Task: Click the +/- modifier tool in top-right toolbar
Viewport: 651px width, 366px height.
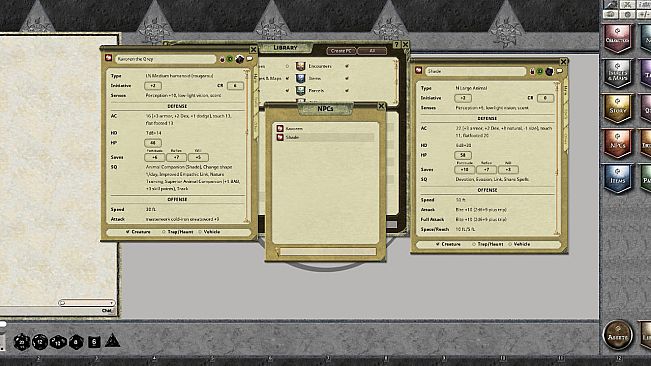Action: point(644,14)
